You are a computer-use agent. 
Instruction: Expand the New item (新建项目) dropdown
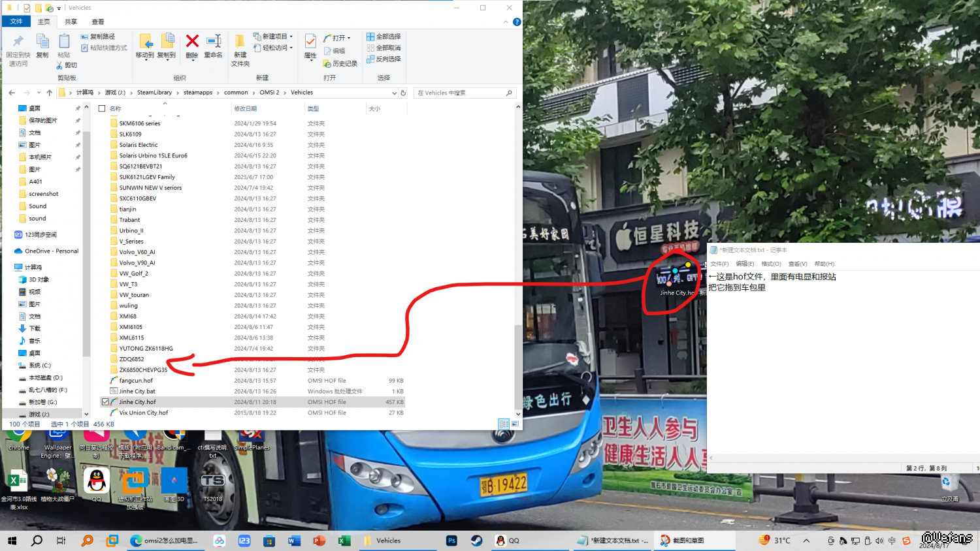tap(291, 37)
